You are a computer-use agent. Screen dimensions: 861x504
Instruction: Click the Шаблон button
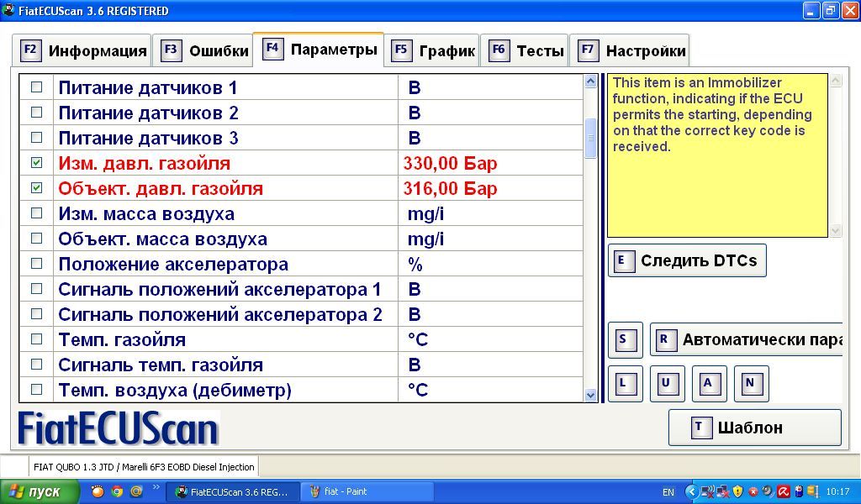tap(754, 428)
